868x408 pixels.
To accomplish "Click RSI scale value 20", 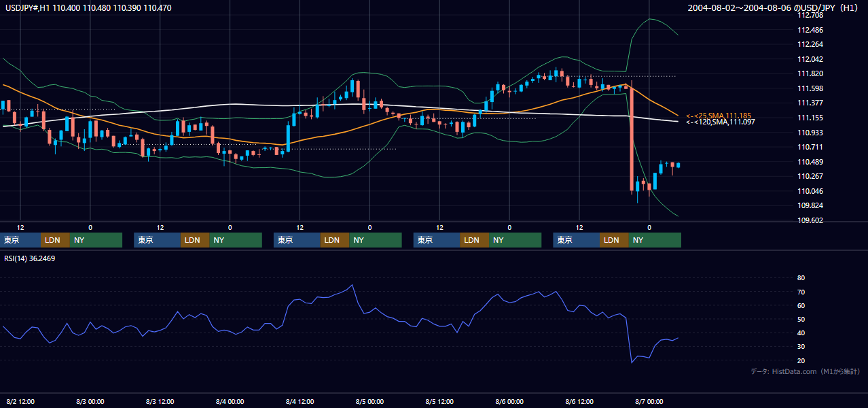I will click(801, 360).
